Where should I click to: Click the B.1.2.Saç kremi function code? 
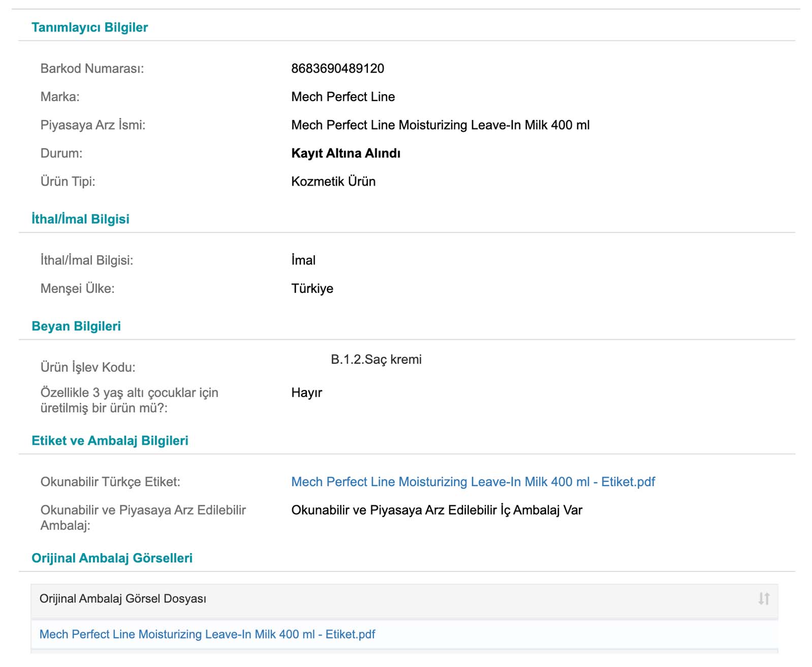[x=376, y=359]
